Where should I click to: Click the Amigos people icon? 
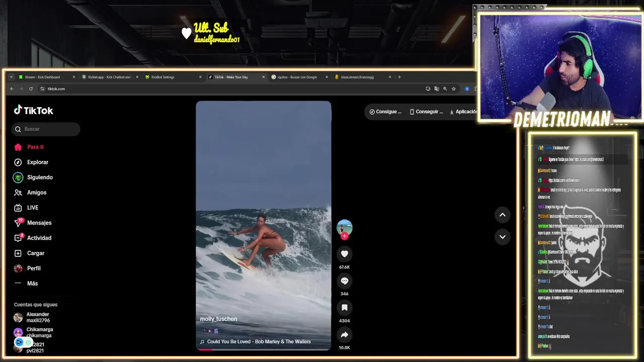[18, 193]
